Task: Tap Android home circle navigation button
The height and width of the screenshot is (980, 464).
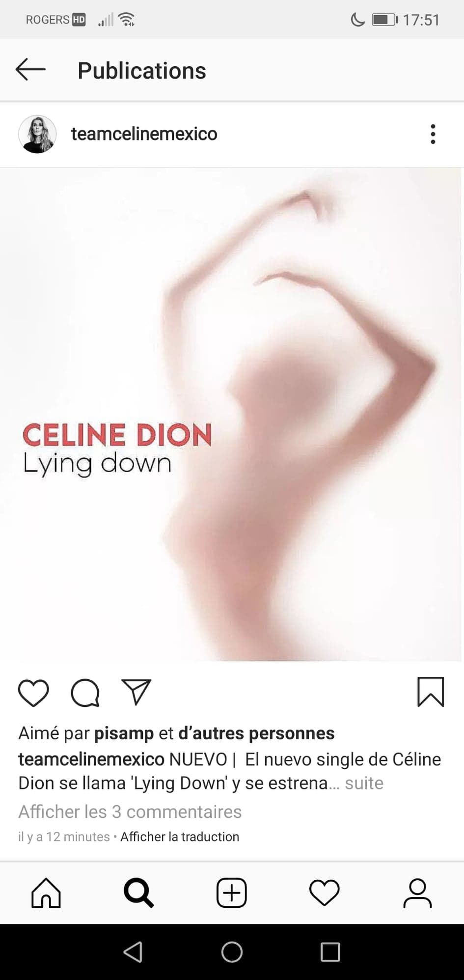Action: (x=232, y=952)
